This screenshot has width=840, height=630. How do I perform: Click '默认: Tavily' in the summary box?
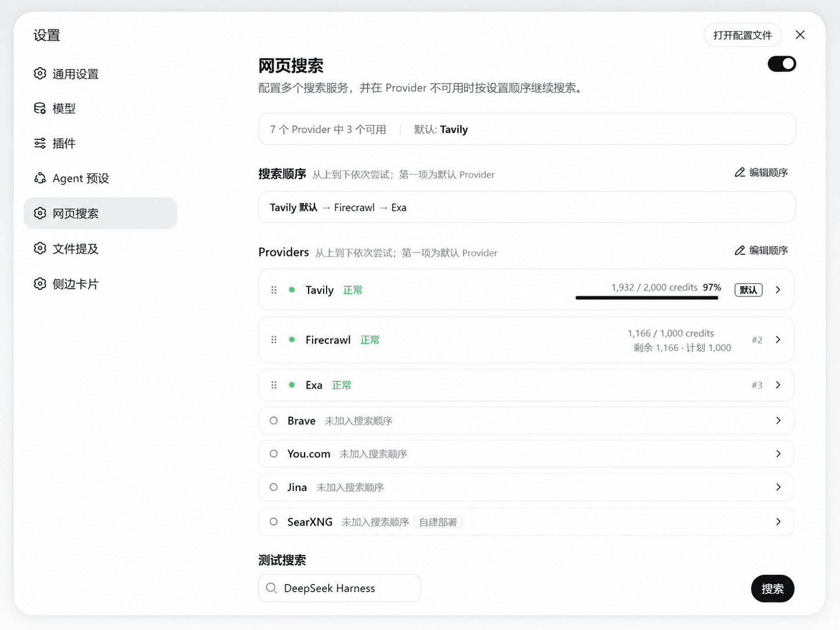point(441,129)
